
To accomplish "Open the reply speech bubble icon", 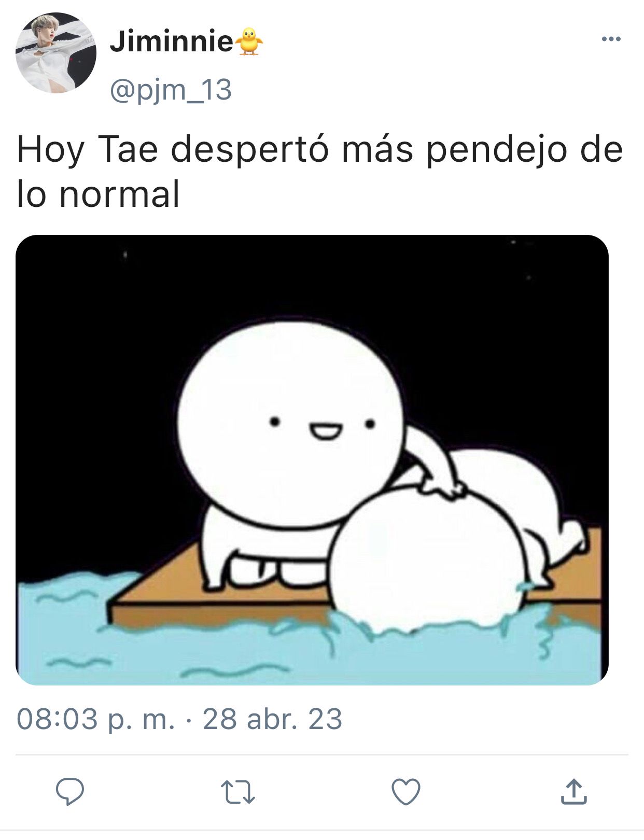I will coord(70,791).
